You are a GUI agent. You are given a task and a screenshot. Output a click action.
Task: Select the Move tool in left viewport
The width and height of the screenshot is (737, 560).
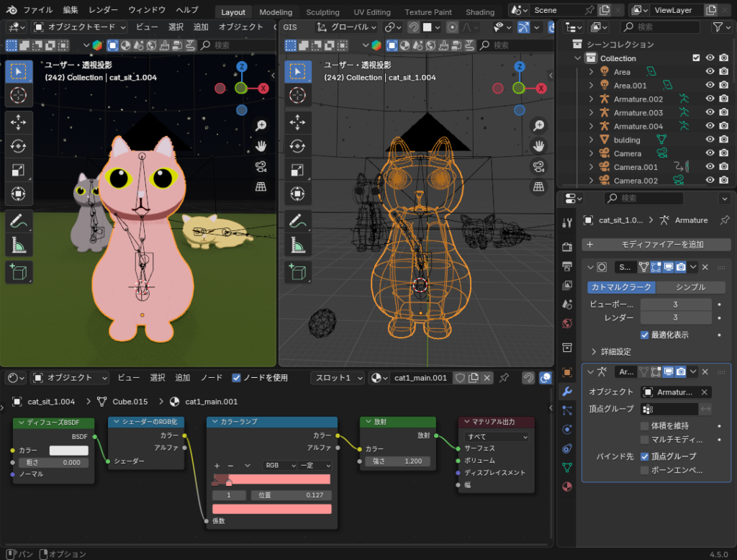pyautogui.click(x=19, y=122)
